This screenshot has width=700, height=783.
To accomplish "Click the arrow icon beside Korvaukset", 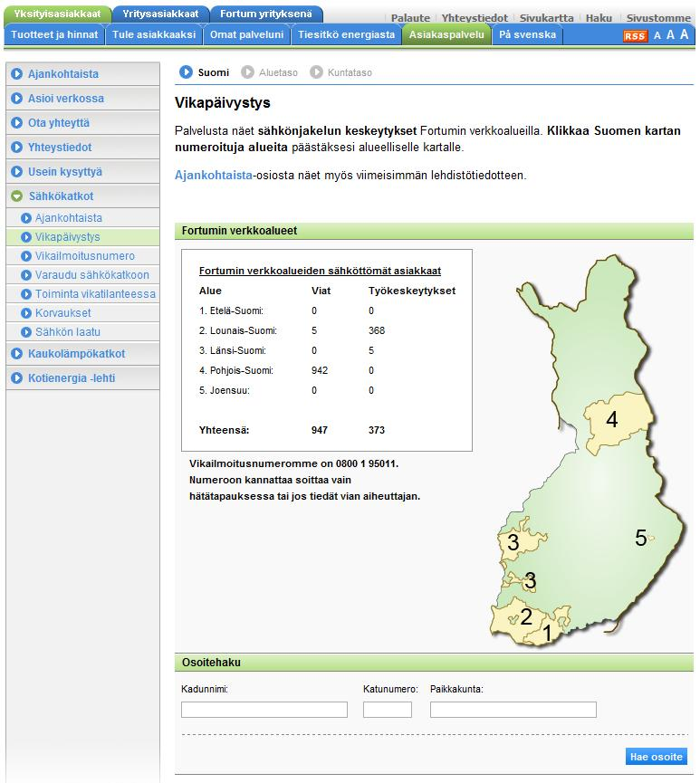I will tap(26, 313).
